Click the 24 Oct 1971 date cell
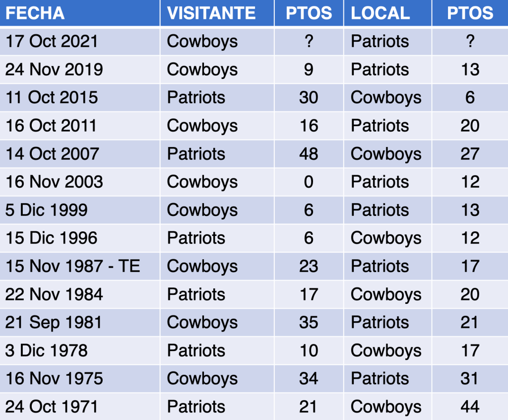Viewport: 508px width, 420px height. [x=52, y=407]
